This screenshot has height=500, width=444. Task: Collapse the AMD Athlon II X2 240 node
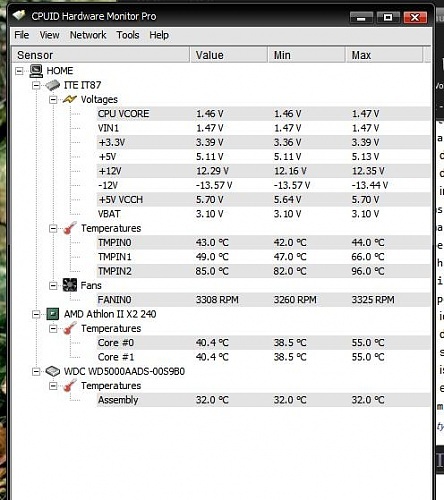point(36,314)
